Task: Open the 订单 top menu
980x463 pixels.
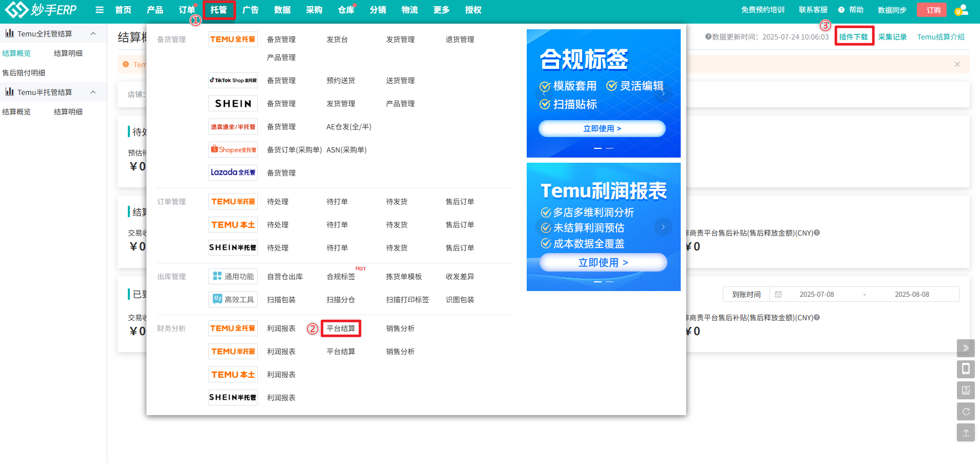Action: 187,10
